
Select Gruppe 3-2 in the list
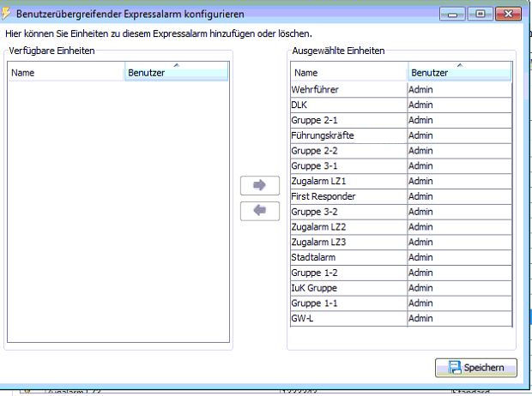(x=350, y=212)
